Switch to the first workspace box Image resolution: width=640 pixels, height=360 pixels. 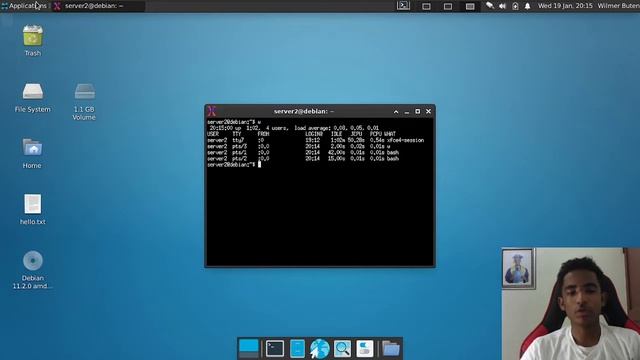[x=426, y=6]
